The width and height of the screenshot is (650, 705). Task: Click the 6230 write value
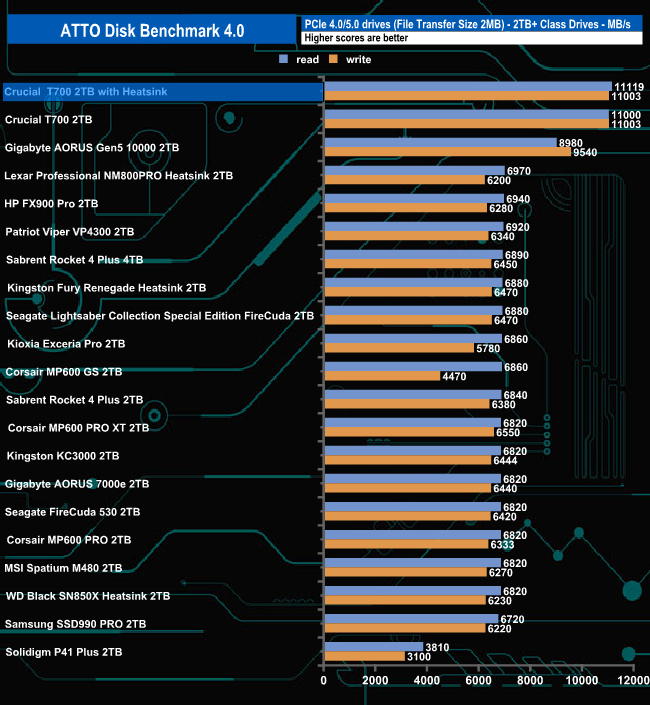[x=499, y=601]
